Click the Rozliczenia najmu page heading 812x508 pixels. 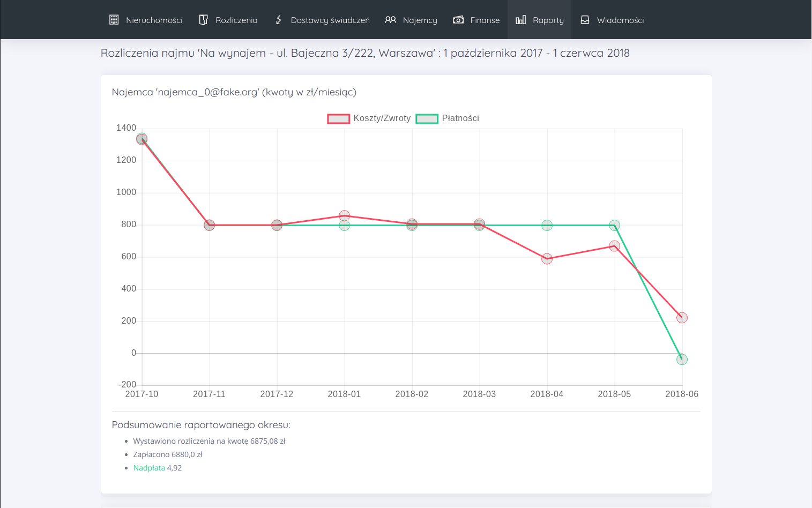coord(365,53)
